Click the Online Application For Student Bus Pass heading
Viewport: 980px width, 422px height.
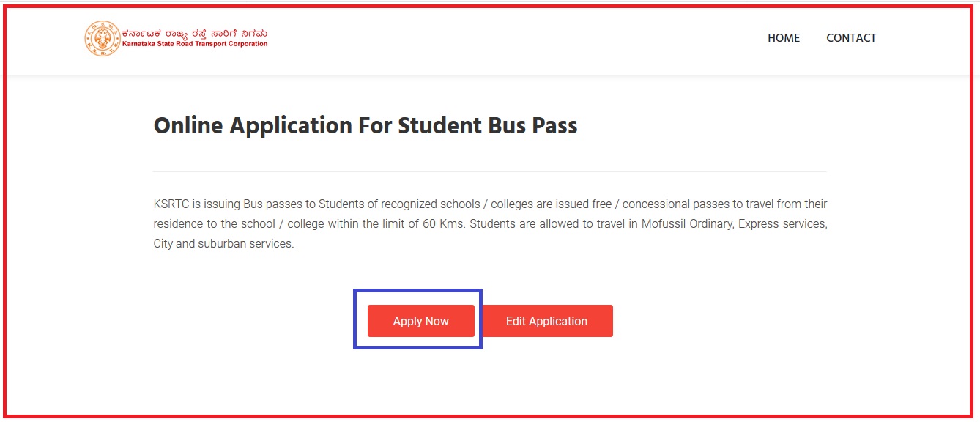tap(365, 126)
